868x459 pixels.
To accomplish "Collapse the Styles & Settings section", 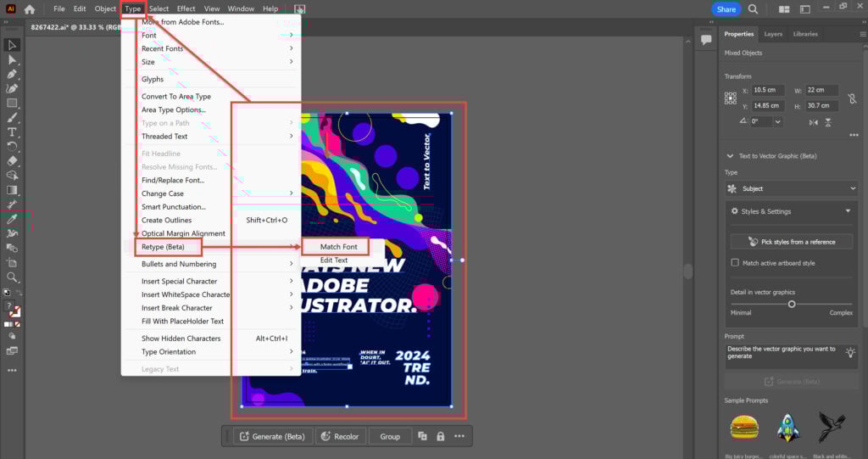I will coord(848,211).
